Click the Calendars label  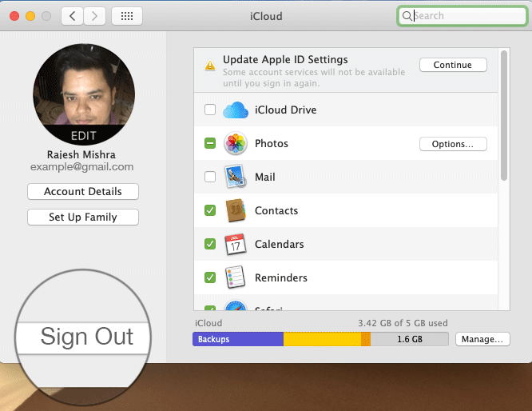280,244
